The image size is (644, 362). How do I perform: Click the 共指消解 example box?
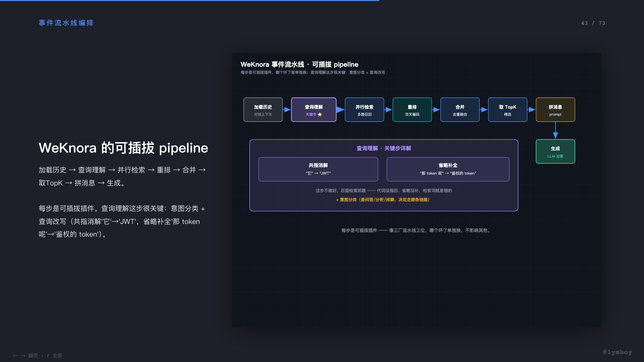coord(318,169)
